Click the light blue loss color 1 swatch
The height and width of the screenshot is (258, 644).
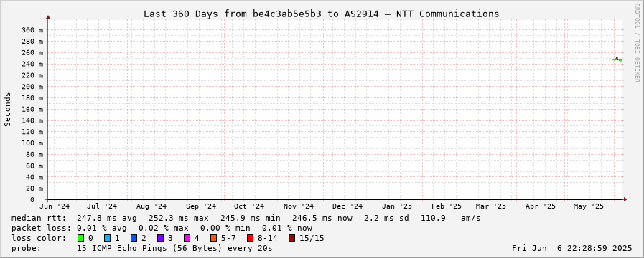[108, 238]
